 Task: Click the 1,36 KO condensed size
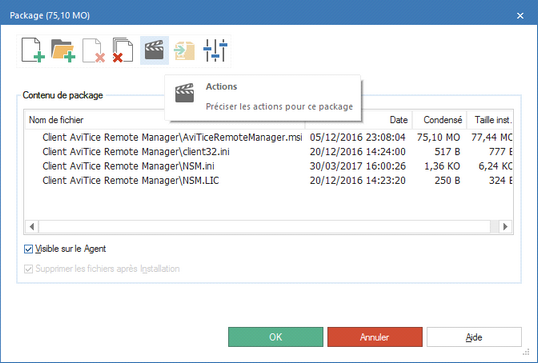pos(442,166)
